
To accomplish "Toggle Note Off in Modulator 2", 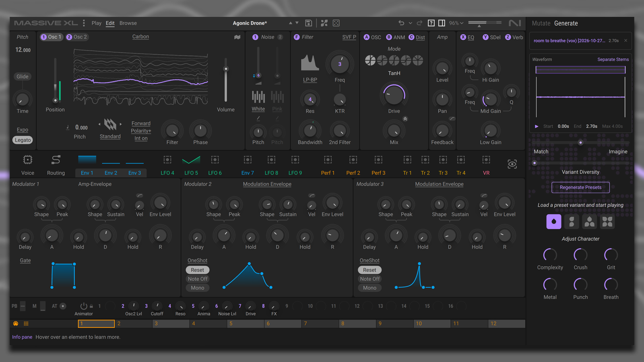I will pyautogui.click(x=198, y=279).
